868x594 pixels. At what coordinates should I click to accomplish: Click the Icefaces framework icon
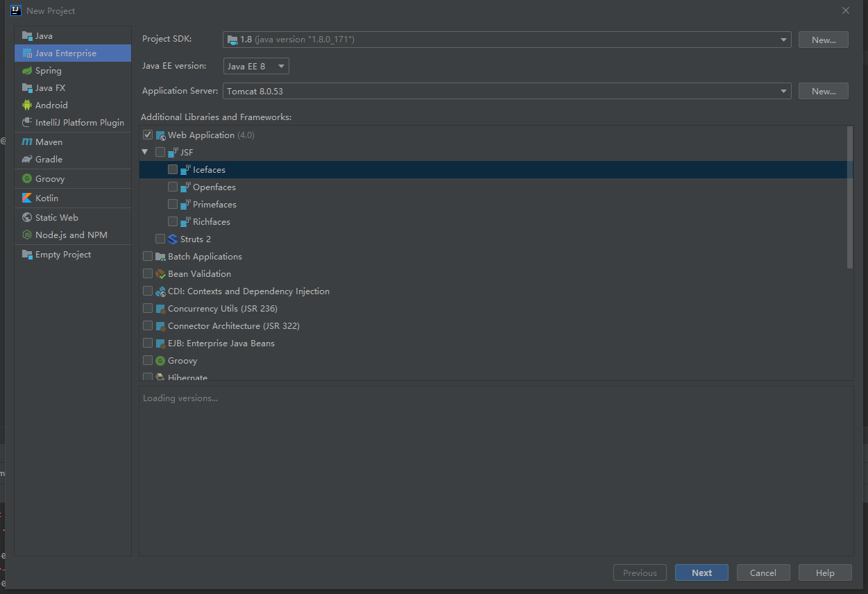tap(185, 170)
